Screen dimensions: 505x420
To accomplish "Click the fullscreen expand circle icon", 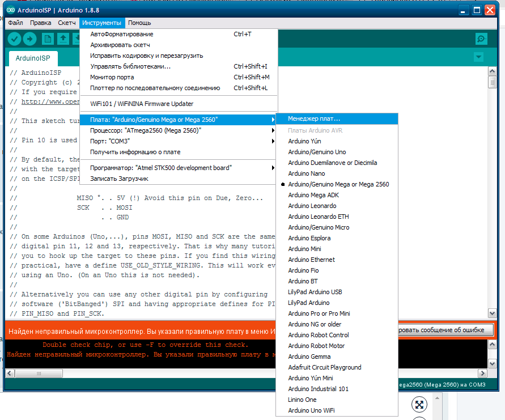I will pyautogui.click(x=419, y=405).
